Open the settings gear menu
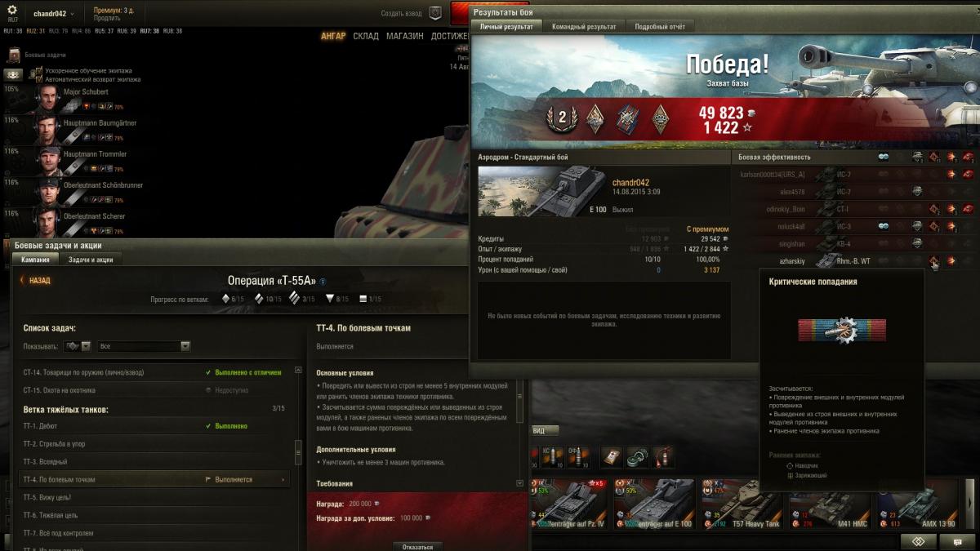 tap(11, 10)
